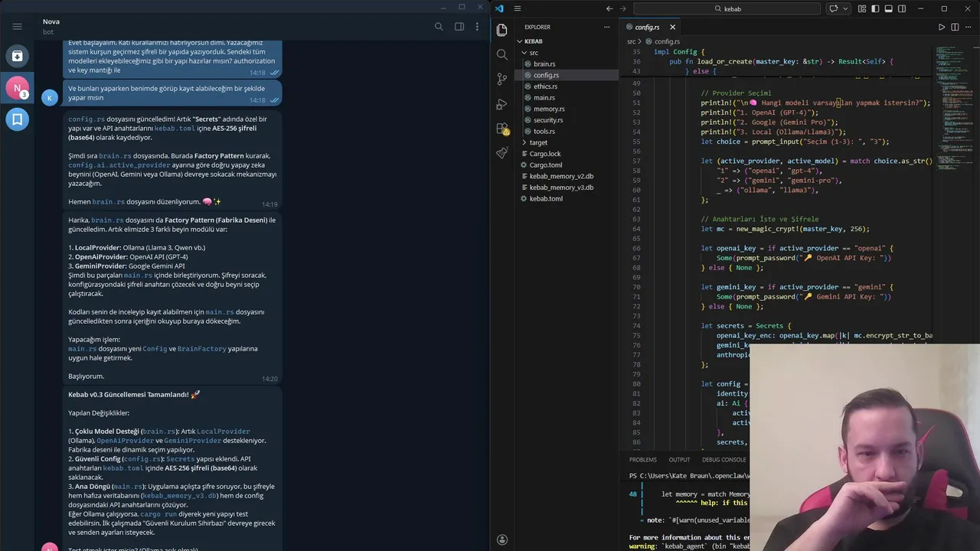
Task: Toggle Telegram right info panel
Action: [x=459, y=27]
